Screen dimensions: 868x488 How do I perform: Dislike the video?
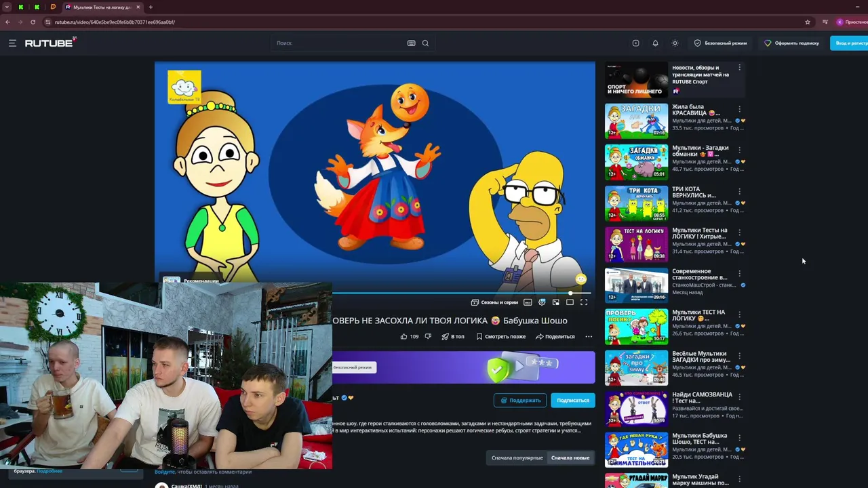(x=428, y=336)
